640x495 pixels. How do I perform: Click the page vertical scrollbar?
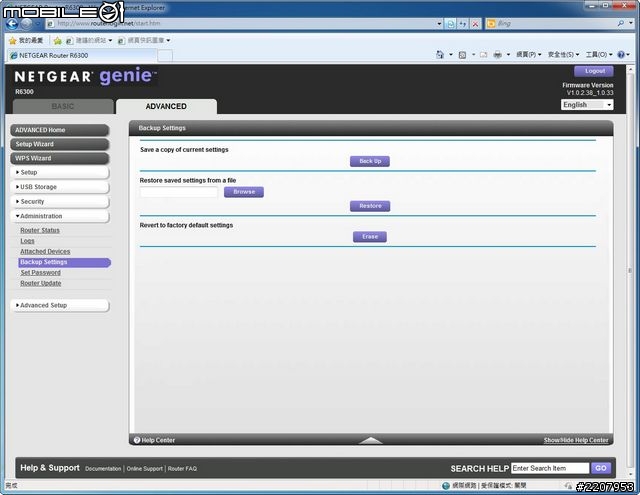click(630, 271)
